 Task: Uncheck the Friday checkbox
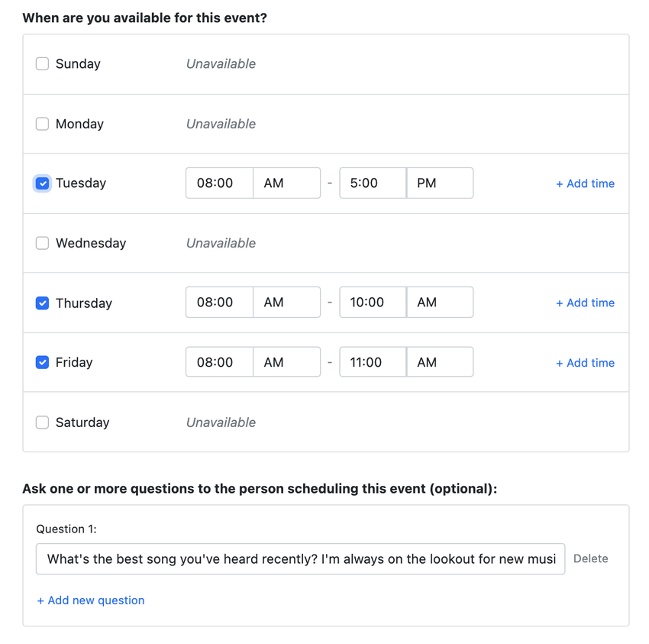coord(42,362)
